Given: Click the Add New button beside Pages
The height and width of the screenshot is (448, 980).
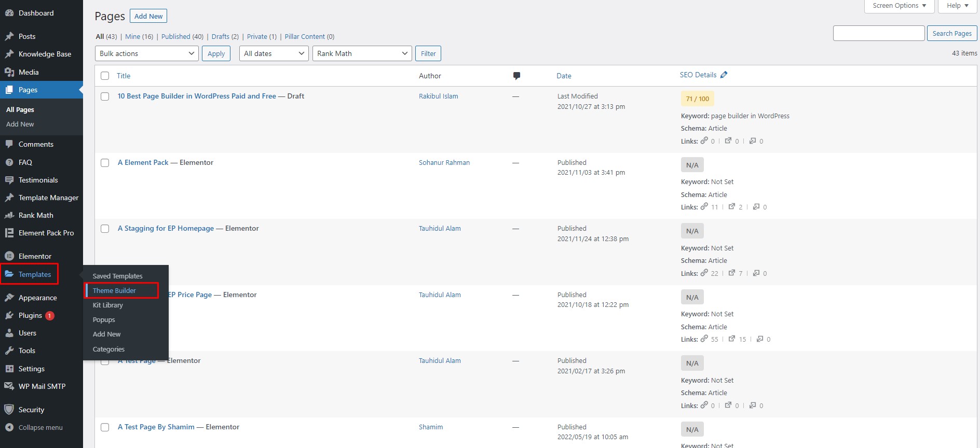Looking at the screenshot, I should point(148,16).
